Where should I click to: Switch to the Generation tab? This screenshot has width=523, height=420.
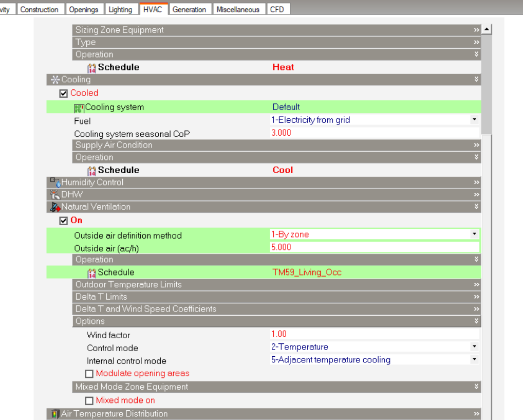click(x=189, y=9)
